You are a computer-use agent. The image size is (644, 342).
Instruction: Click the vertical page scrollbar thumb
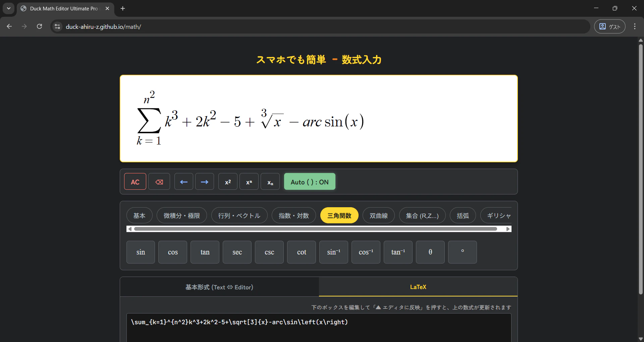pyautogui.click(x=641, y=169)
